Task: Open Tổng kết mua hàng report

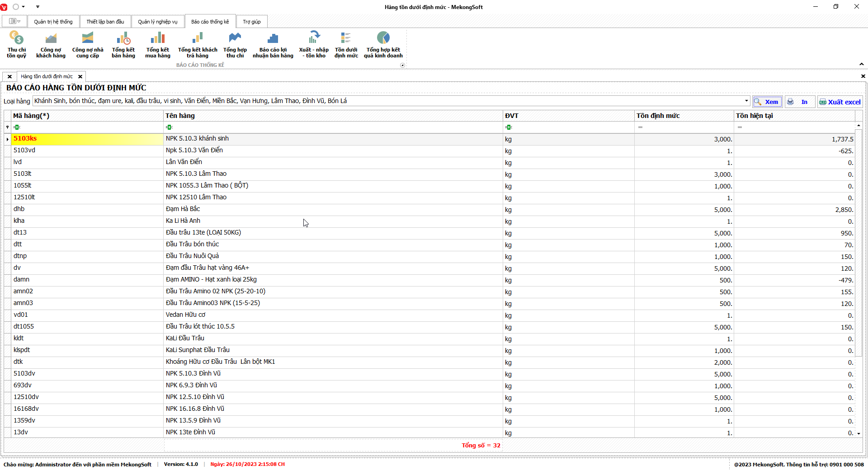Action: point(158,44)
